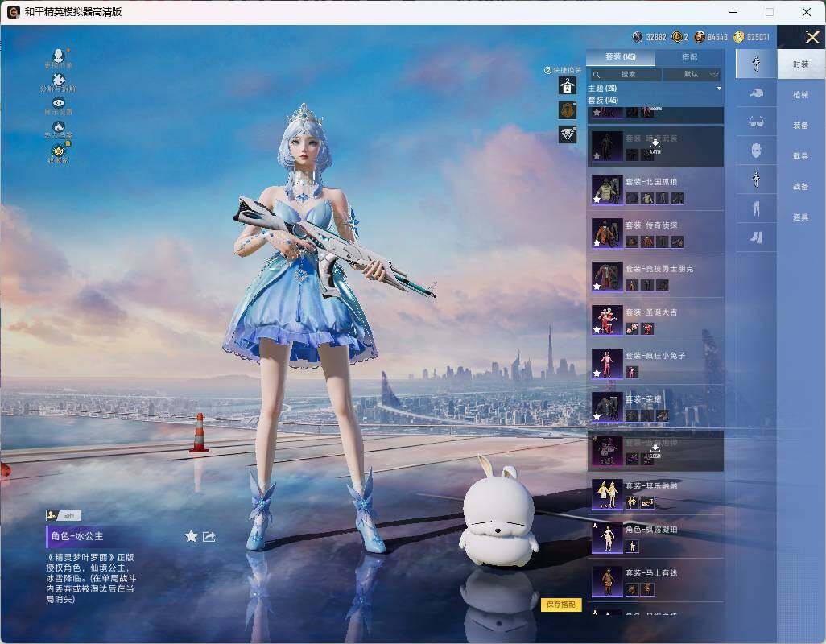Select the tops clothing category icon
826x644 pixels.
point(756,180)
